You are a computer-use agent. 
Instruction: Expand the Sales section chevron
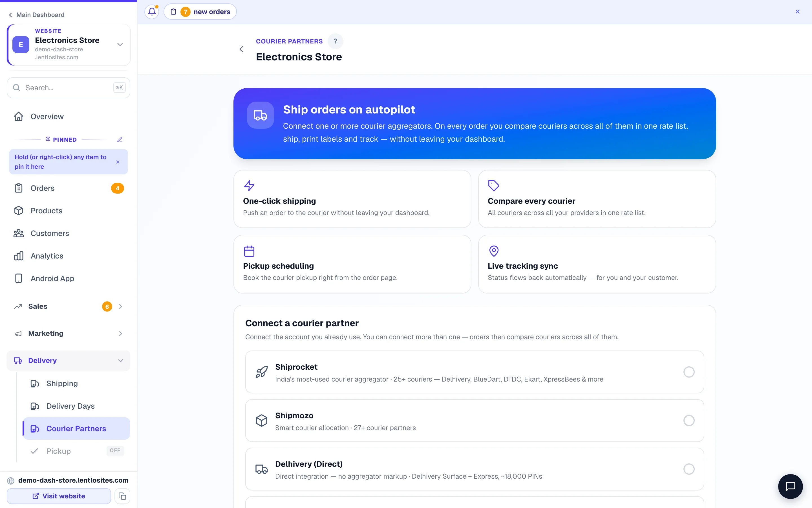pyautogui.click(x=120, y=306)
